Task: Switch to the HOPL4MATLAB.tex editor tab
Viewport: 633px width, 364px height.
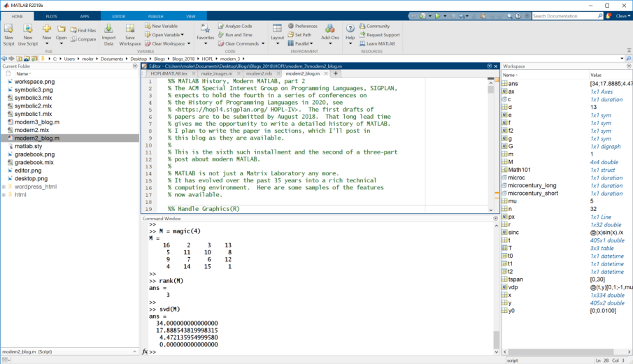Action: pyautogui.click(x=169, y=73)
